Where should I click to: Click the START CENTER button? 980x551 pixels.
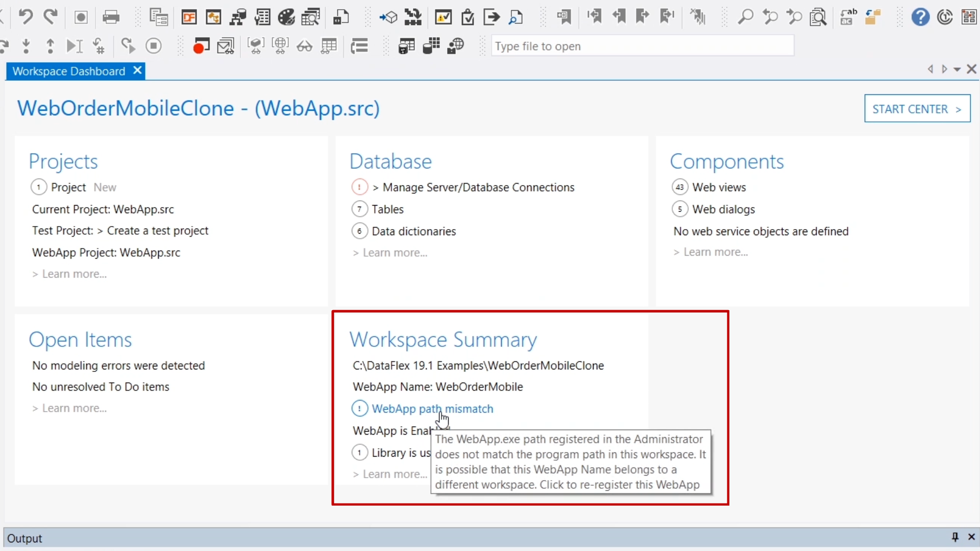click(917, 109)
